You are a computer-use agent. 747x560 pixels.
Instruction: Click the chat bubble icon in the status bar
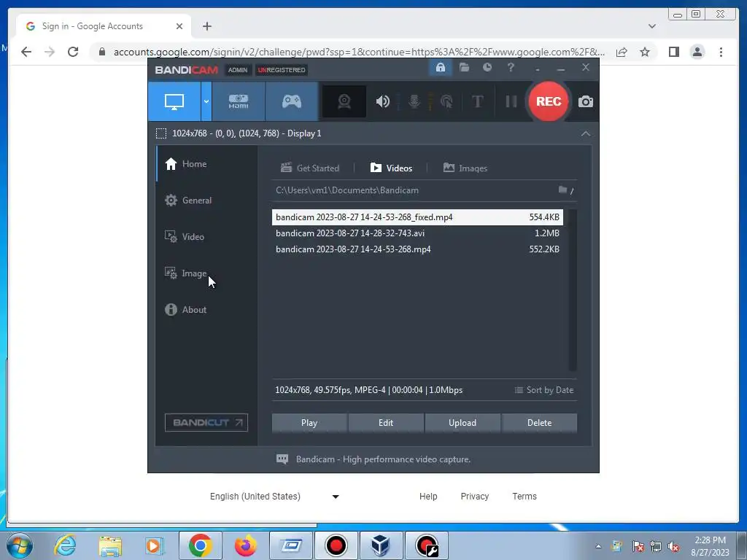click(x=282, y=459)
